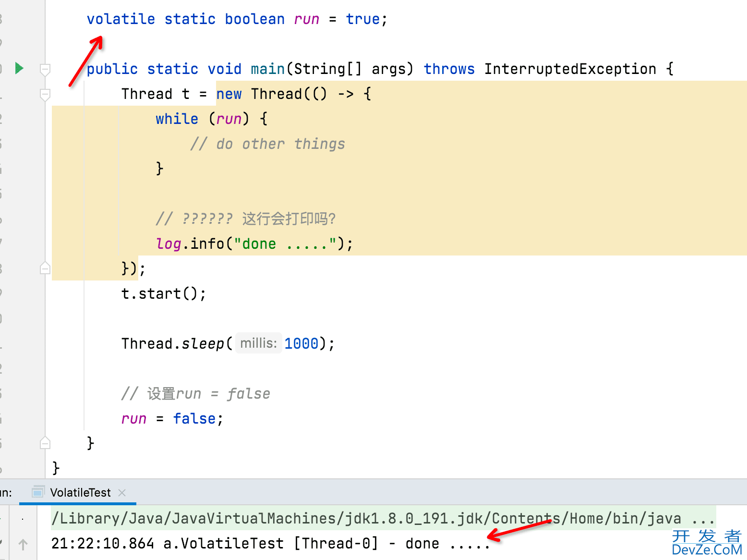Collapse main method fold marker in gutter
The image size is (747, 560).
45,70
